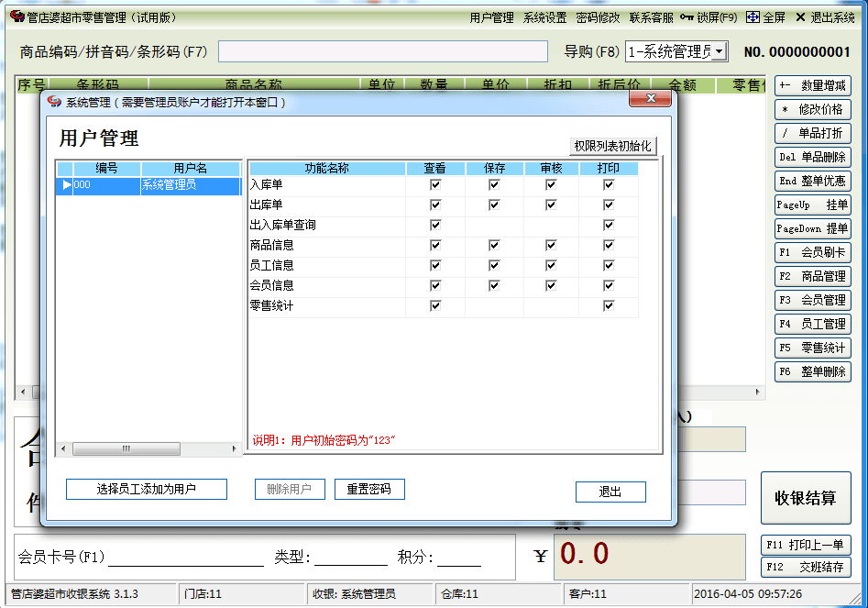Close the 系统管理 dialog with its red X
This screenshot has height=608, width=868.
click(x=651, y=99)
